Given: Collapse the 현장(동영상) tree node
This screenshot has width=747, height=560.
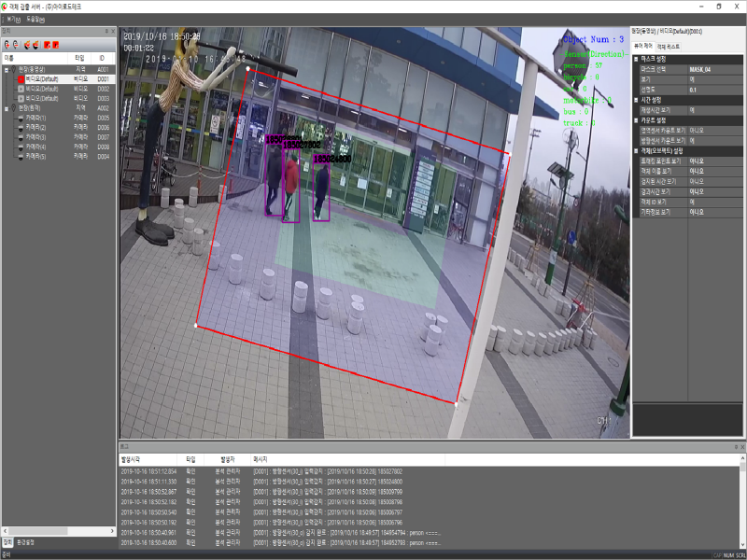Looking at the screenshot, I should [7, 69].
